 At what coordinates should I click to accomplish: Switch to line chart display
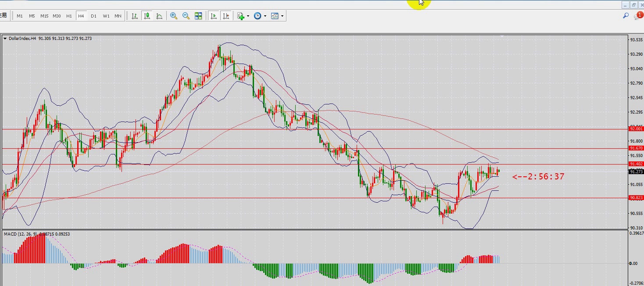click(x=159, y=16)
